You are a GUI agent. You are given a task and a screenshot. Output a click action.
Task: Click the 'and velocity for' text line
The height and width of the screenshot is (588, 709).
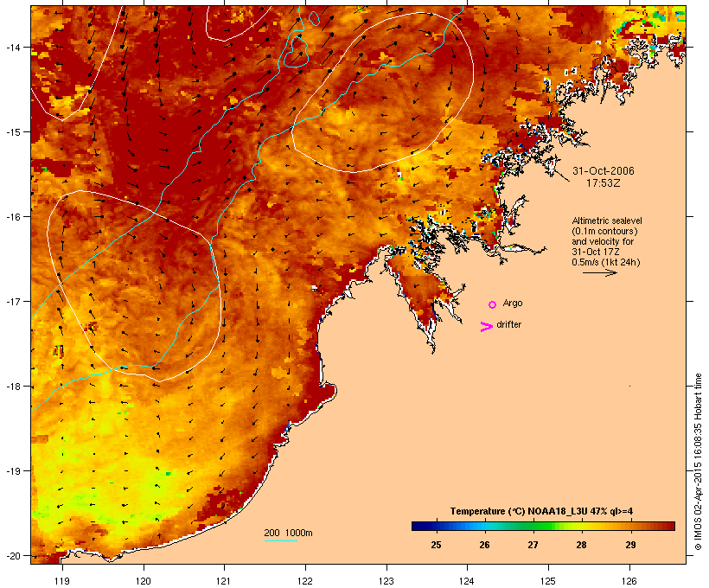click(x=603, y=241)
